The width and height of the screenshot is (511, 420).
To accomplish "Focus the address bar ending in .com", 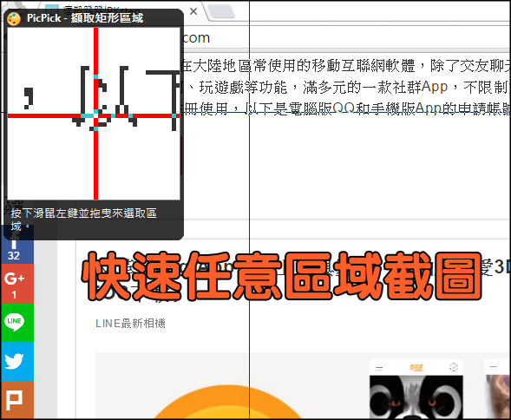I will point(345,38).
